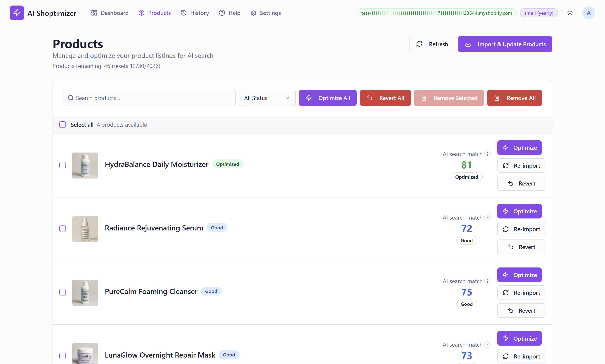Click the refresh arrows icon in the Refresh button

pyautogui.click(x=419, y=44)
